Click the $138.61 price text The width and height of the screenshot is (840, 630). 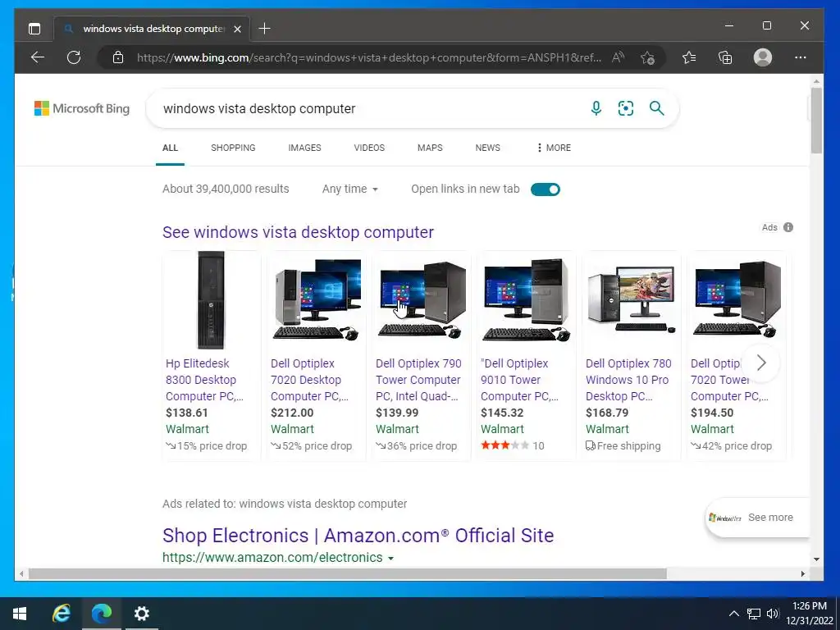186,413
